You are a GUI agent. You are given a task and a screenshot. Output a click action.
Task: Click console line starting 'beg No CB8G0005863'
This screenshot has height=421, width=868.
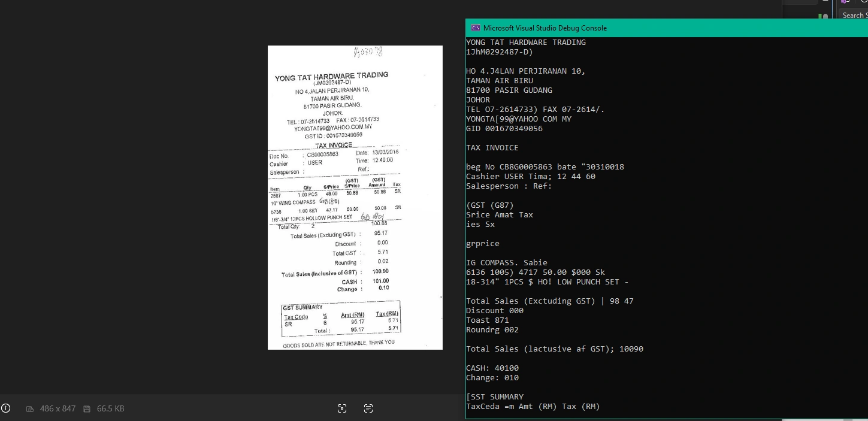(545, 167)
